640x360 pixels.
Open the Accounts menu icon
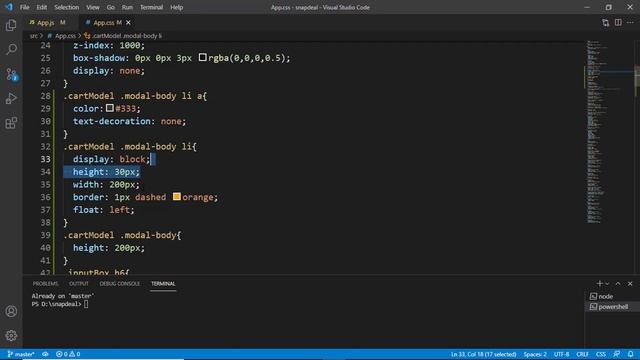coord(11,311)
